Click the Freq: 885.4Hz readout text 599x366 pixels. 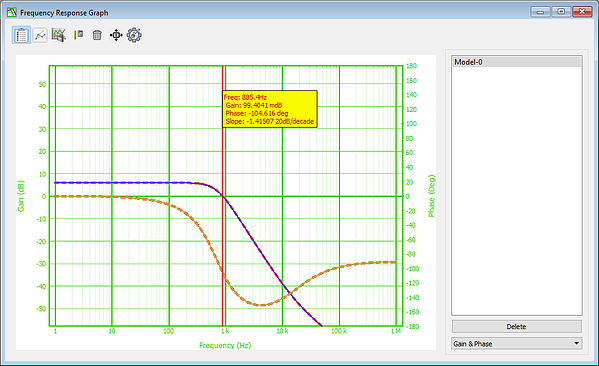point(245,97)
